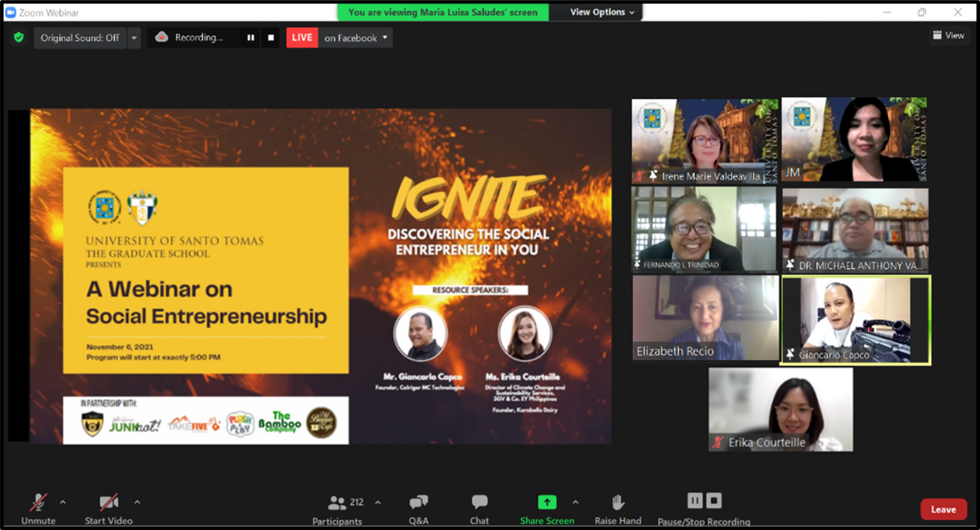Expand Share Screen options arrow
This screenshot has height=530, width=980.
tap(575, 503)
